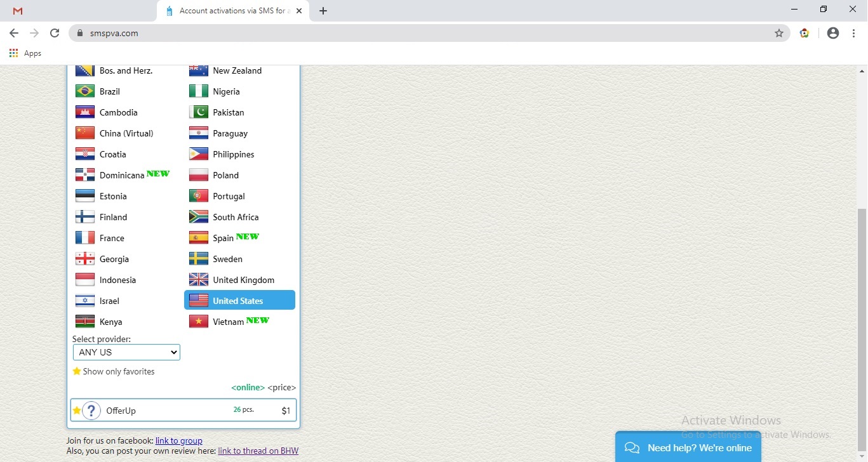Click the Pakistan flag icon
Image resolution: width=868 pixels, height=462 pixels.
tap(199, 112)
